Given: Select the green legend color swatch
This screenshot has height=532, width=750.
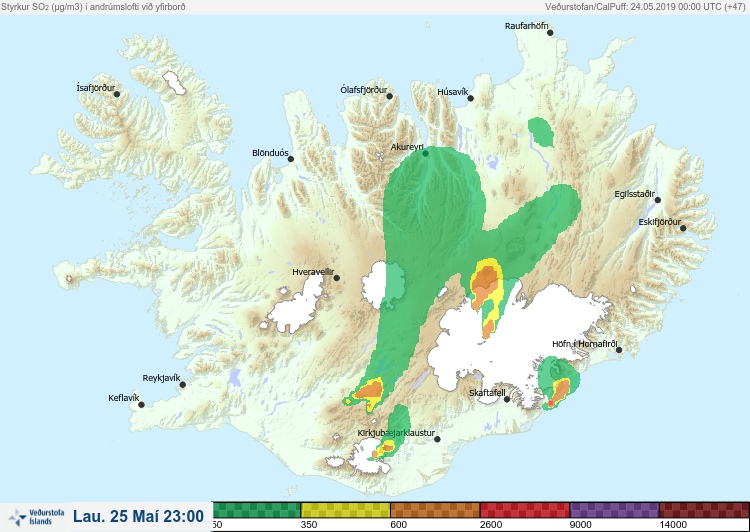Looking at the screenshot, I should (x=256, y=510).
